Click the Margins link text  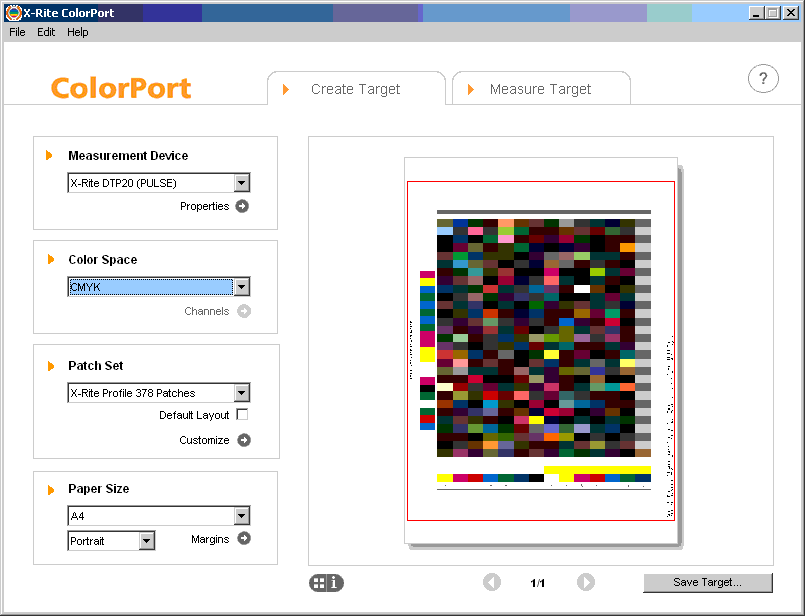[x=210, y=539]
